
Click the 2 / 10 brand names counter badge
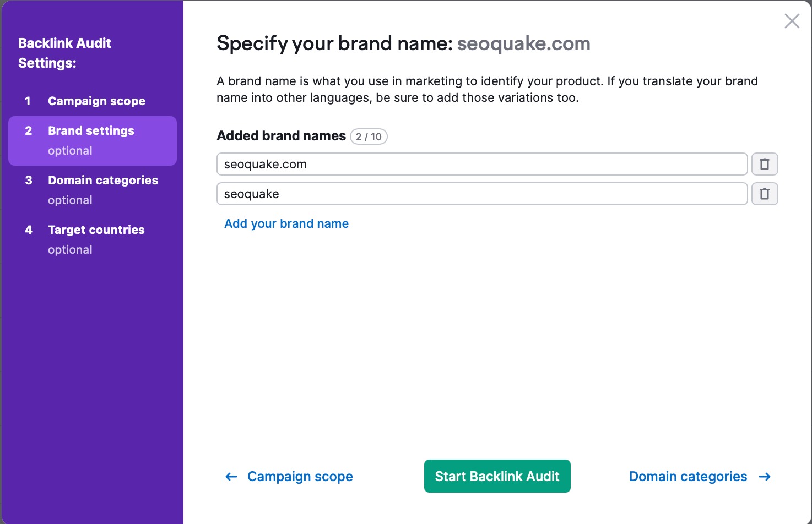(369, 137)
